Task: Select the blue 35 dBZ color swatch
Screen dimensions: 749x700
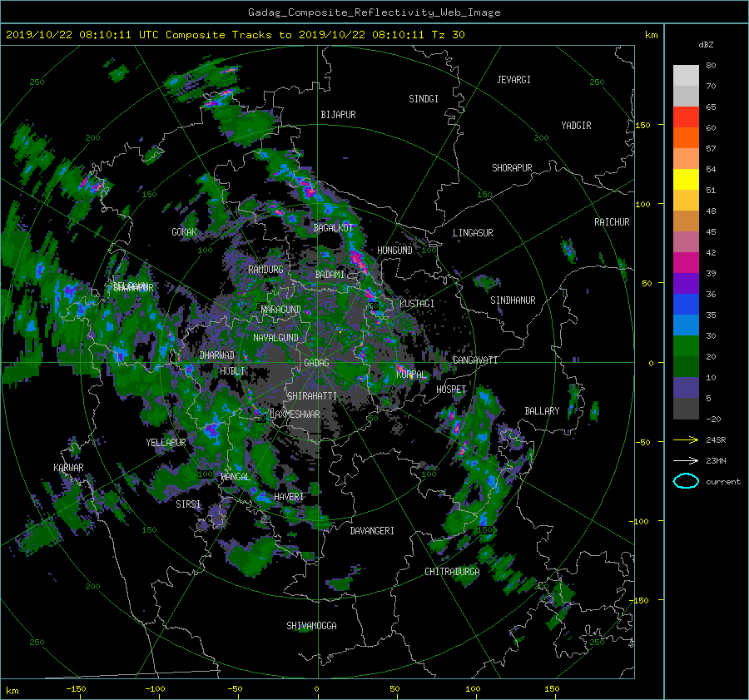Action: click(686, 305)
